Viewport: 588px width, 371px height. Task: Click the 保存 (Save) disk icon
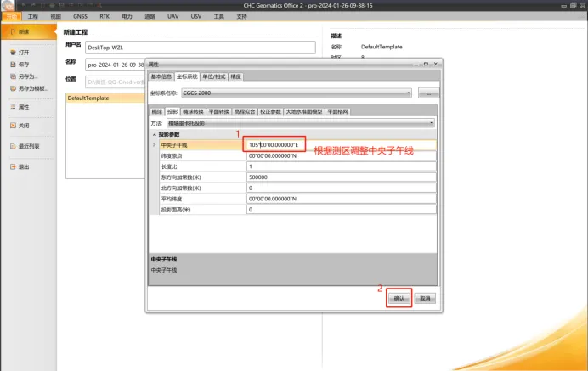pos(13,65)
